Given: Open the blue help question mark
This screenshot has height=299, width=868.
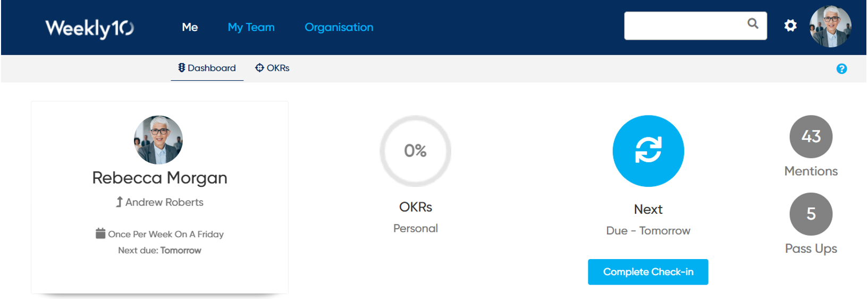Looking at the screenshot, I should (841, 69).
